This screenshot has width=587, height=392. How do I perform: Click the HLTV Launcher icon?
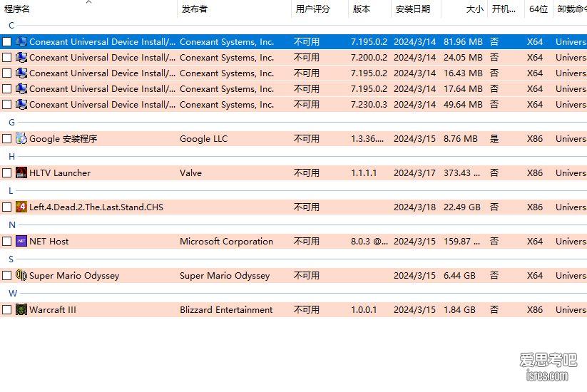[x=21, y=172]
